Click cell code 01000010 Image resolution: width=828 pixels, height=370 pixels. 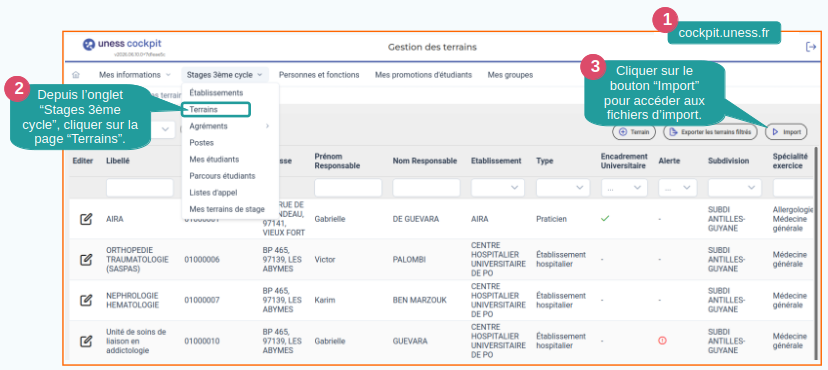click(202, 341)
